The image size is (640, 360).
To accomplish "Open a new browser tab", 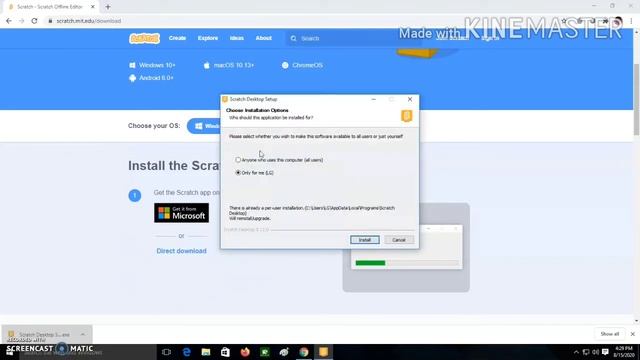I will pos(108,7).
